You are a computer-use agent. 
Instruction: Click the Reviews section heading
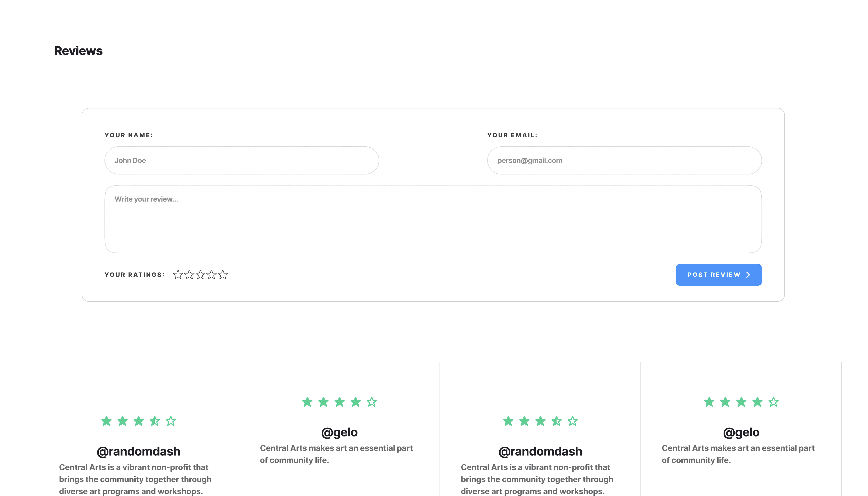[78, 51]
